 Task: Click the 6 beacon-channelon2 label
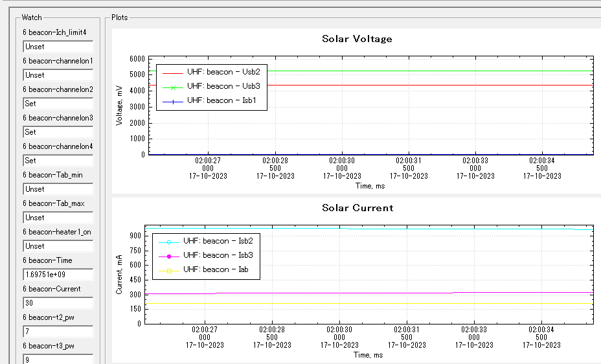[58, 89]
